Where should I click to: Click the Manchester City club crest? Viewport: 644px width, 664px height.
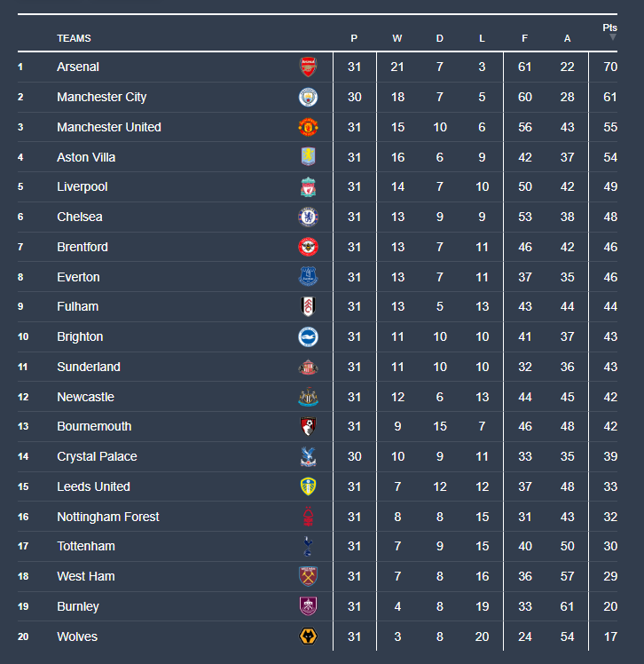[x=308, y=97]
